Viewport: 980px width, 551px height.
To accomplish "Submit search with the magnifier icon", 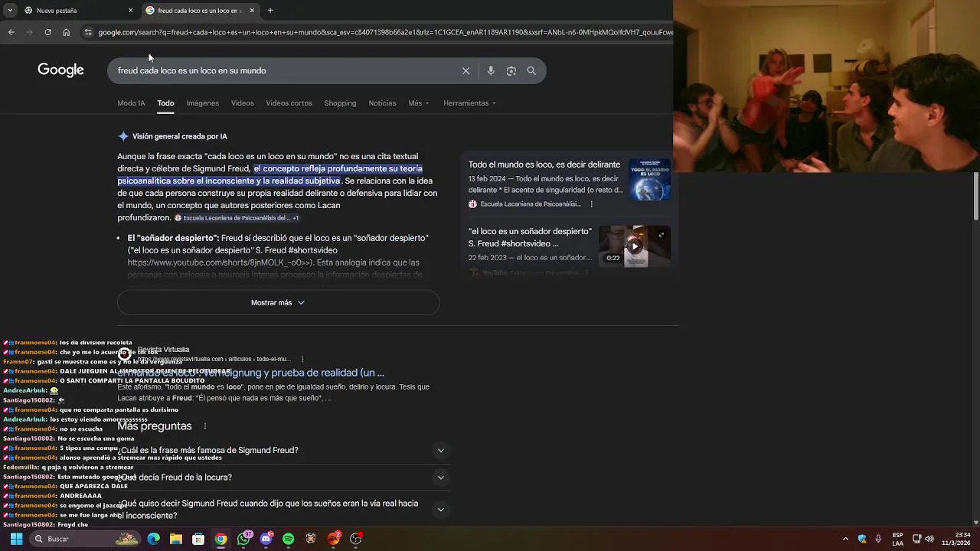I will pos(531,70).
